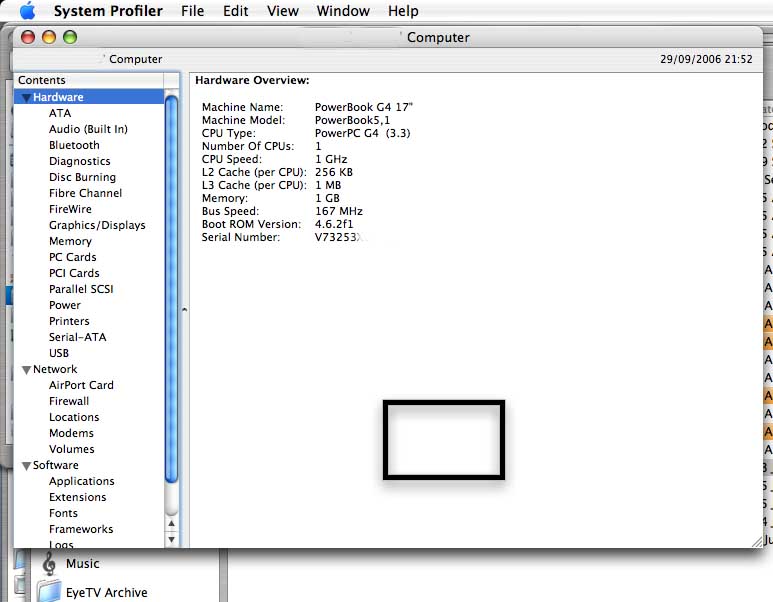Viewport: 773px width, 602px height.
Task: Select Graphics/Displays entry
Action: tap(97, 225)
